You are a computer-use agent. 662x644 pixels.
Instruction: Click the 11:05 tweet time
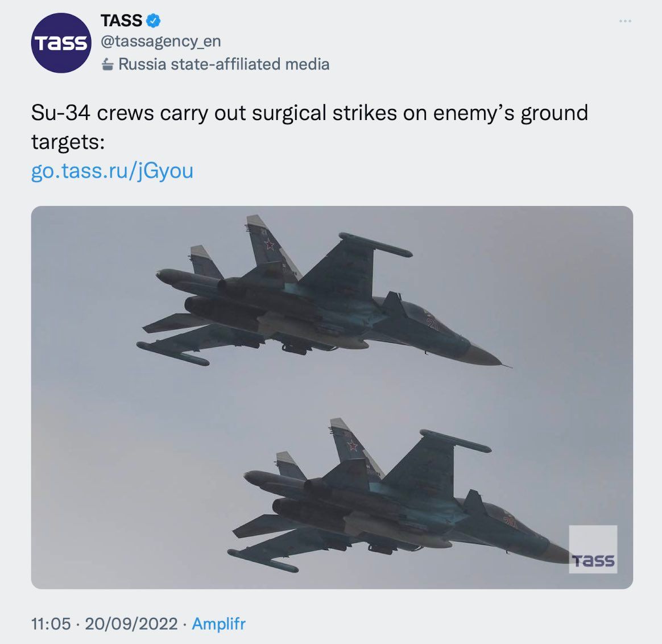click(51, 624)
